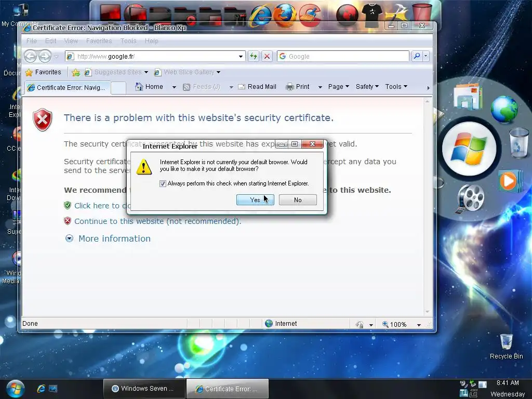Open the Edit menu

click(50, 41)
